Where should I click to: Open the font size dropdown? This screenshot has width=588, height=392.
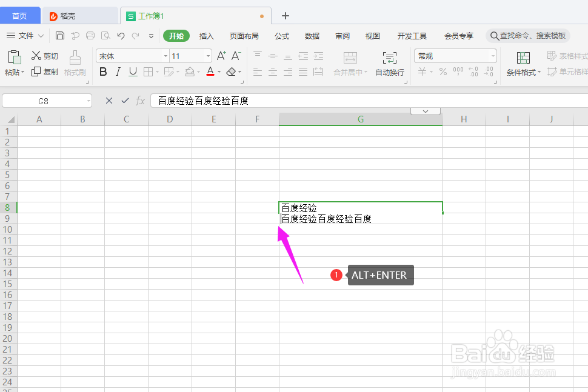tap(208, 56)
